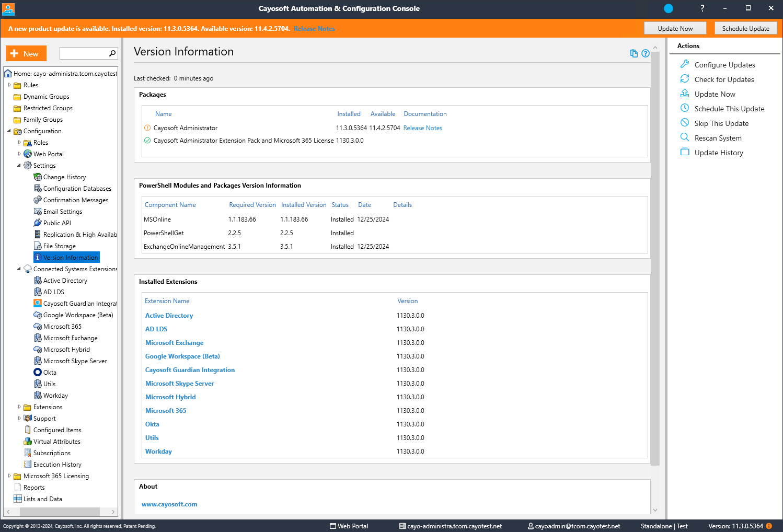Viewport: 783px width, 532px height.
Task: Click the main pane vertical scrollbar thumb
Action: click(x=655, y=259)
